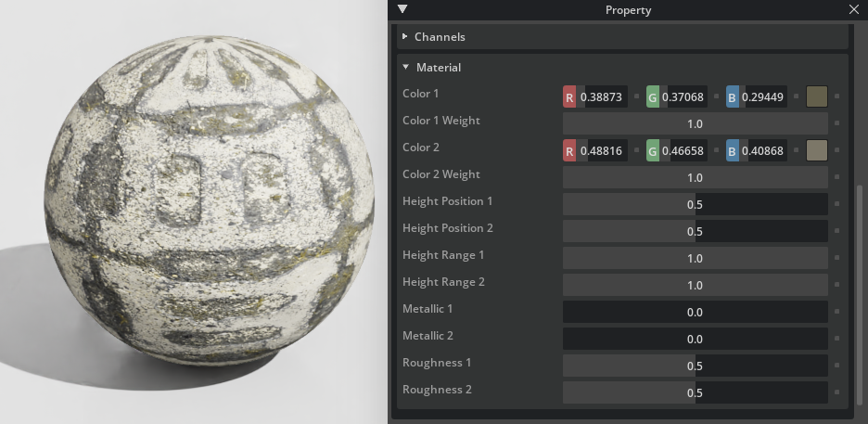Image resolution: width=868 pixels, height=424 pixels.
Task: Open the Property panel options triangle menu
Action: tap(402, 9)
